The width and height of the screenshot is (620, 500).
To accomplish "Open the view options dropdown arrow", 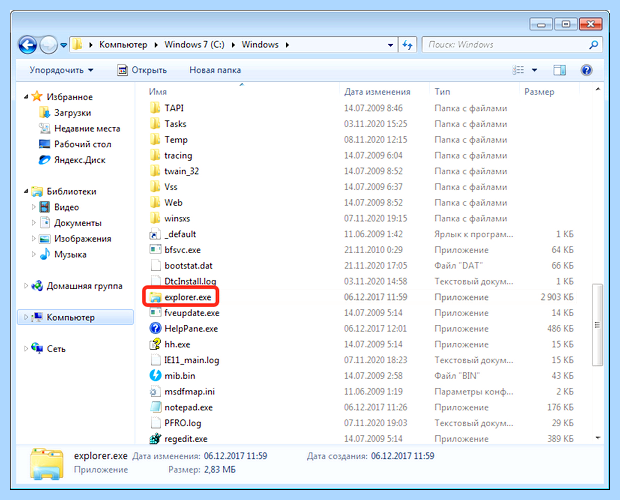I will coord(535,70).
